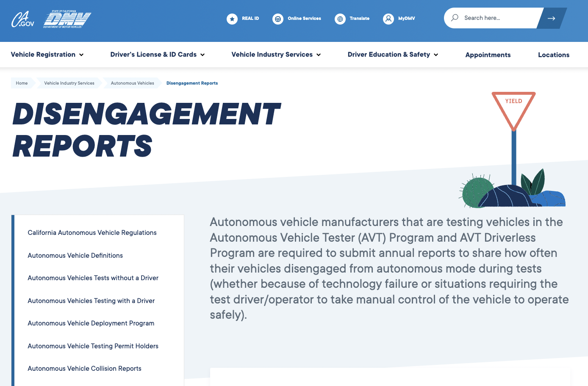Click the Autonomous Vehicles breadcrumb
This screenshot has height=386, width=588.
[133, 83]
